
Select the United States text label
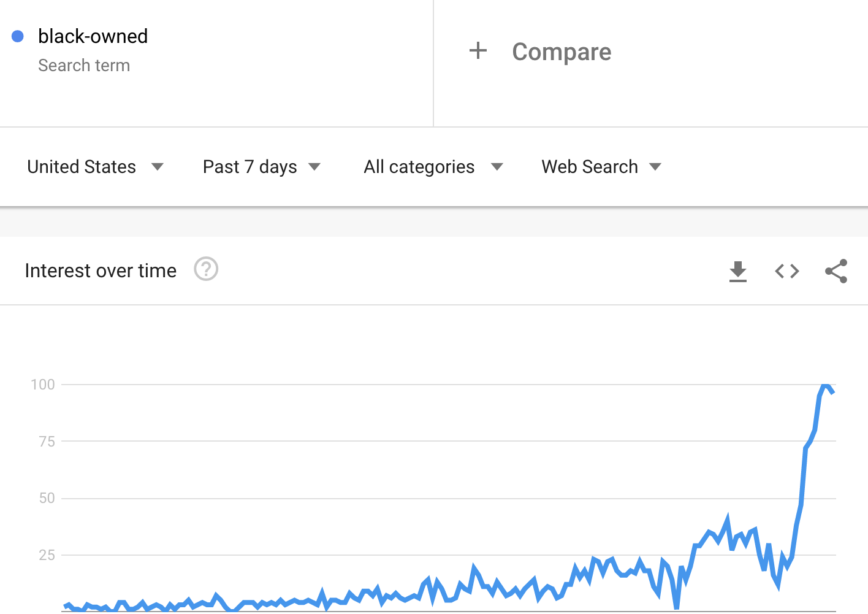click(82, 167)
